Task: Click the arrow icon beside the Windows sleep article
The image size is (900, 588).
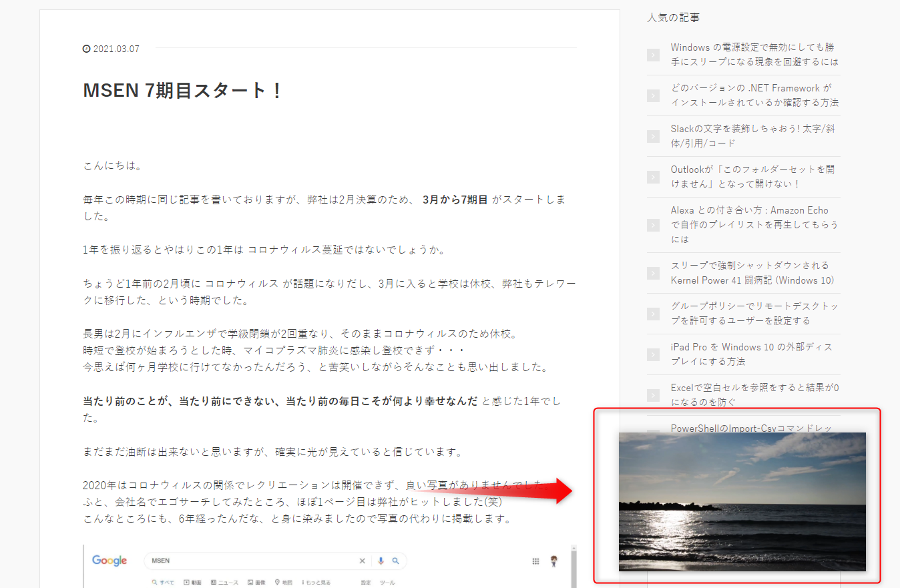Action: tap(652, 55)
